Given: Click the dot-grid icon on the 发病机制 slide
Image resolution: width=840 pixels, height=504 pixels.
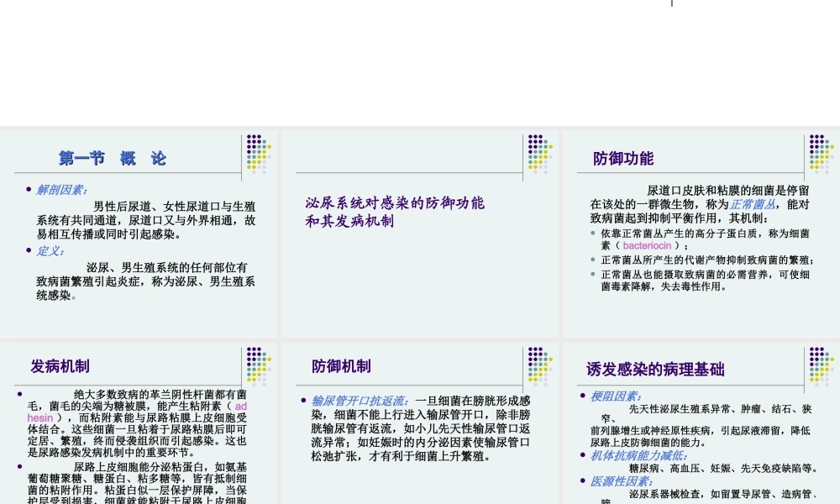Looking at the screenshot, I should tap(256, 365).
